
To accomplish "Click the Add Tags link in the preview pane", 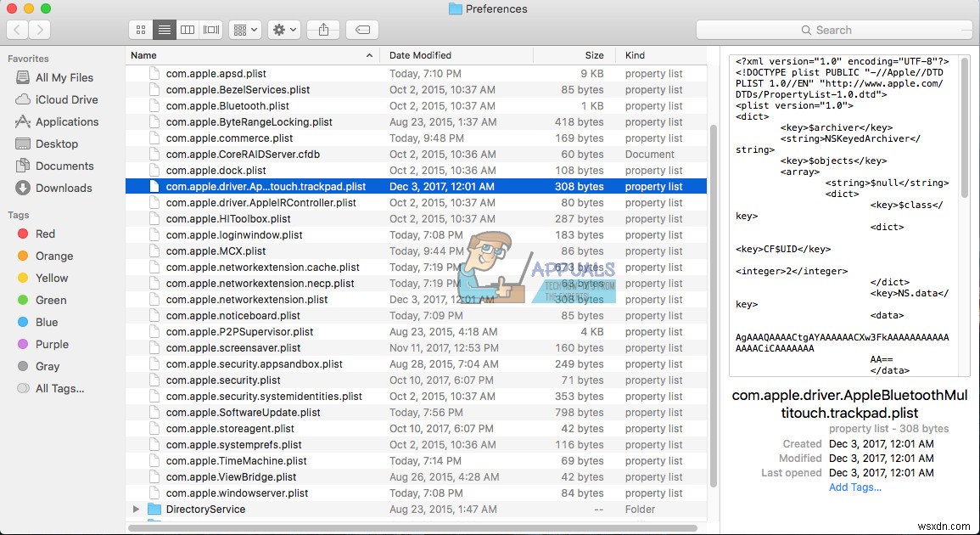I will 854,487.
